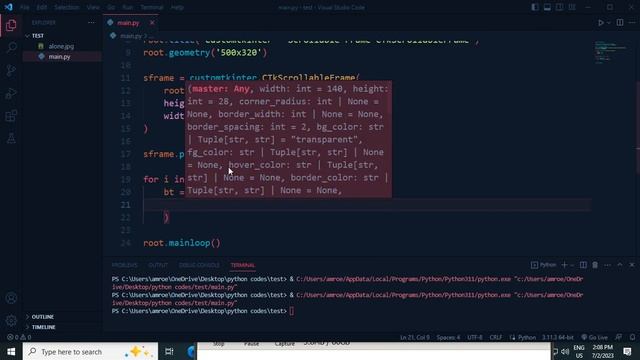The height and width of the screenshot is (360, 640).
Task: Open Explorer views and more actions menu
Action: tap(91, 23)
